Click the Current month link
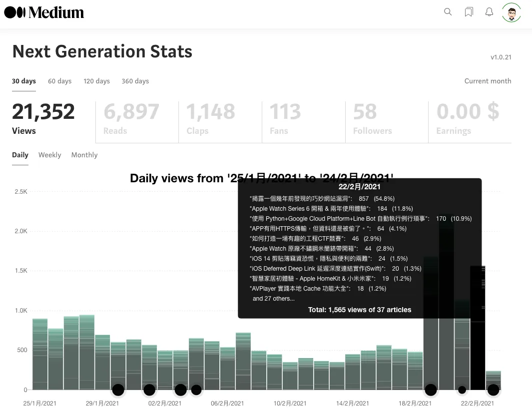 tap(488, 81)
